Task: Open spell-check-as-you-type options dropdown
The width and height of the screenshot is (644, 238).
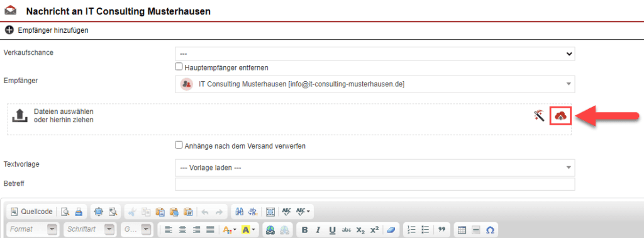Action: (x=303, y=212)
